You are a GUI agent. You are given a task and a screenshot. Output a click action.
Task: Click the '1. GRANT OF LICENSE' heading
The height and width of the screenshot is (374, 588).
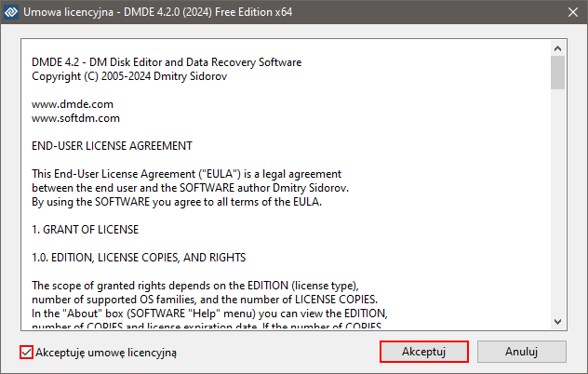click(86, 229)
